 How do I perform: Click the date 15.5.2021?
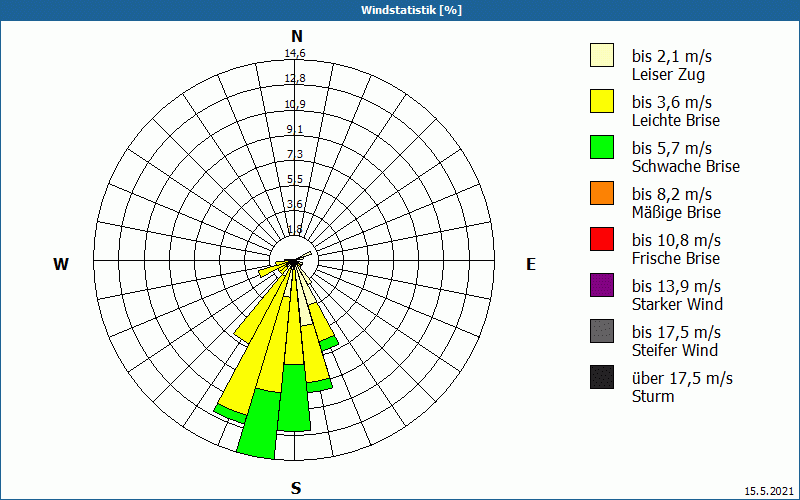(x=769, y=491)
